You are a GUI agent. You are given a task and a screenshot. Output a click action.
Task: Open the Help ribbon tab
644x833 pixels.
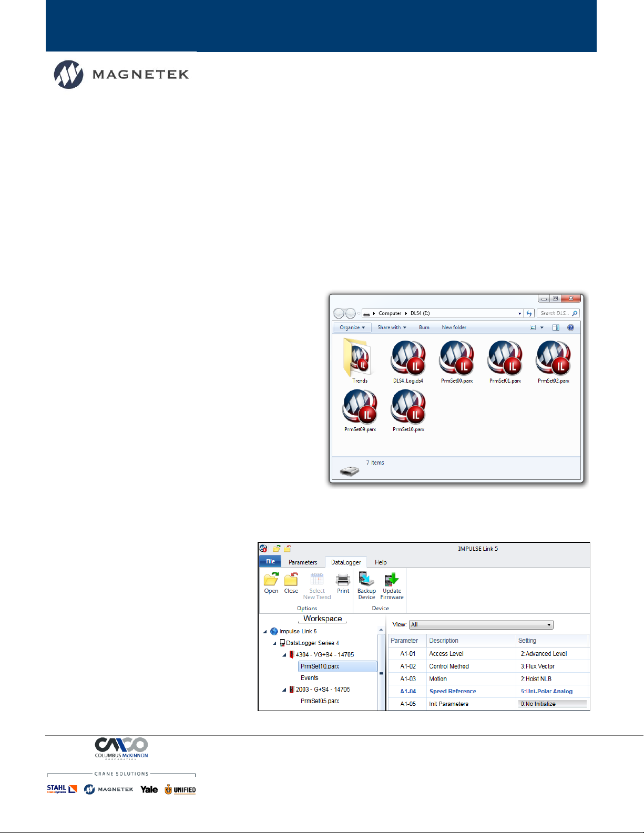tap(381, 562)
